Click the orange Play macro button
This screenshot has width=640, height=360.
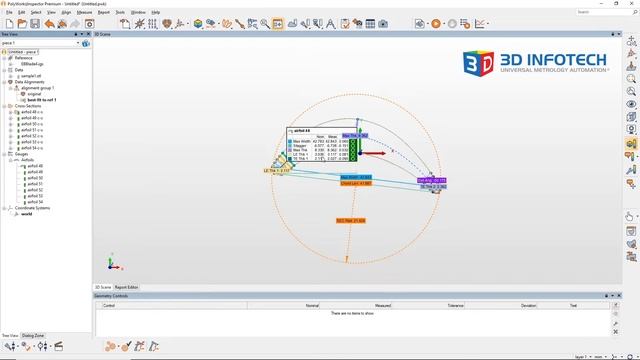[x=436, y=24]
